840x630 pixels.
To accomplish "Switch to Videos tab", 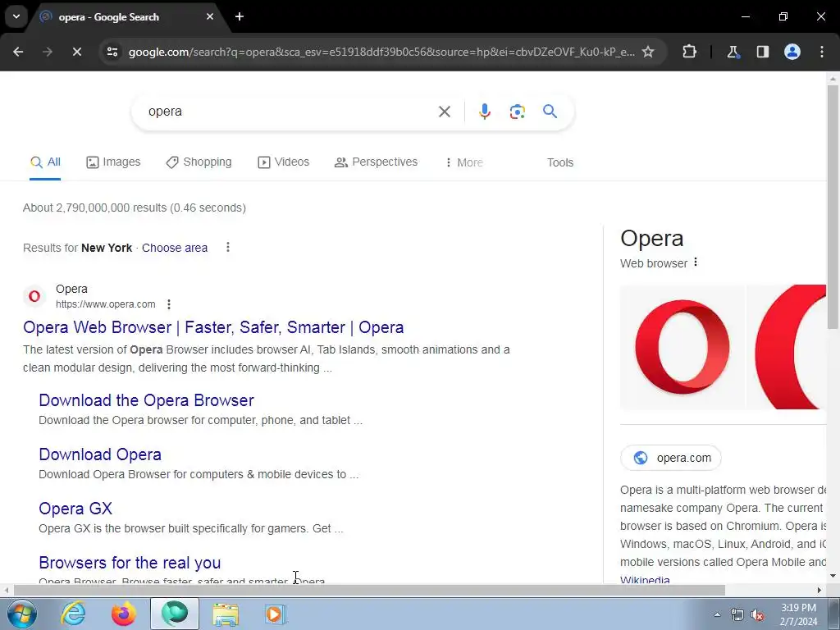I will 283,162.
